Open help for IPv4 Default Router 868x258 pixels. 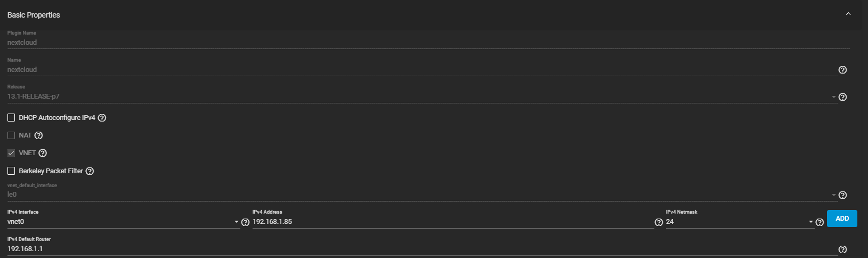pos(842,249)
